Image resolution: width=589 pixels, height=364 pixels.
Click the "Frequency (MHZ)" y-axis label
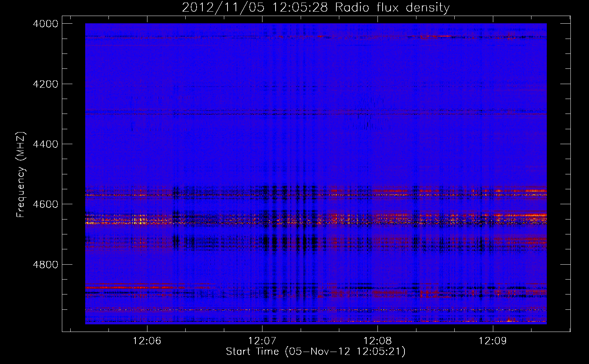(x=21, y=175)
